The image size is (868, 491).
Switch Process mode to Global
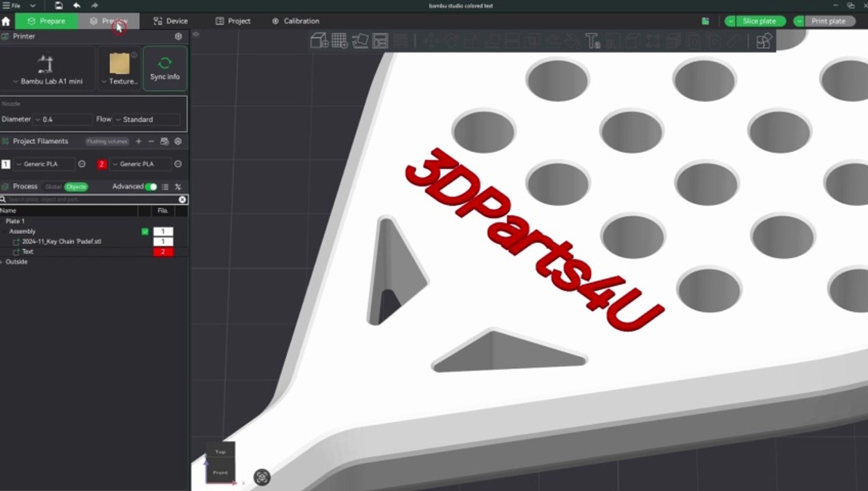pyautogui.click(x=53, y=187)
